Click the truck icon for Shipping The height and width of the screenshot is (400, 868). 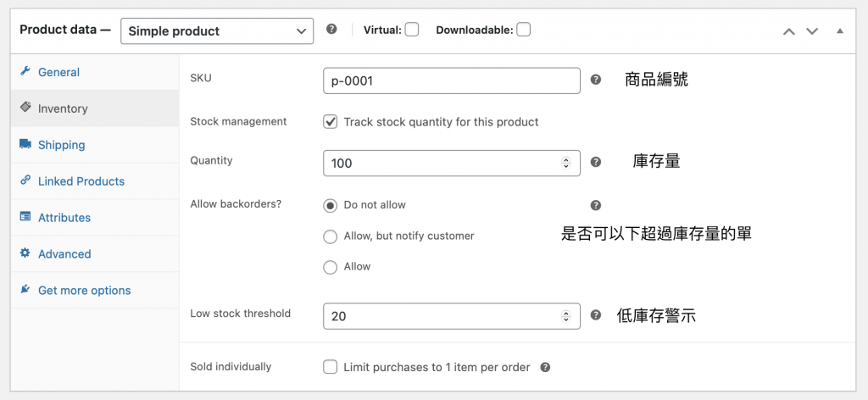(x=25, y=145)
